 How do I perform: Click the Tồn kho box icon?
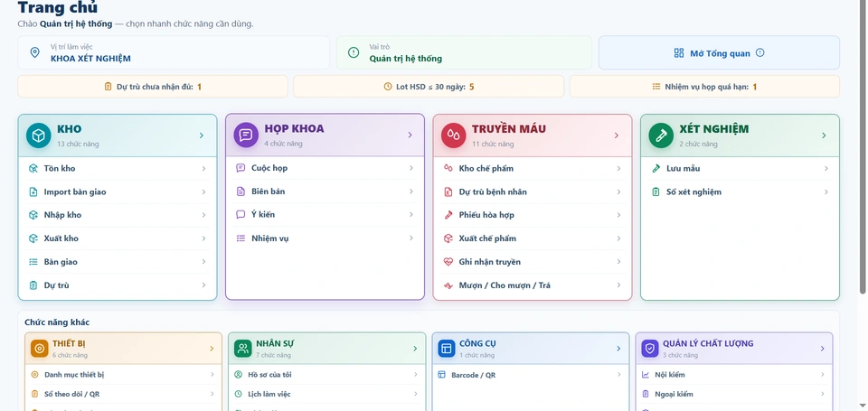pyautogui.click(x=33, y=169)
